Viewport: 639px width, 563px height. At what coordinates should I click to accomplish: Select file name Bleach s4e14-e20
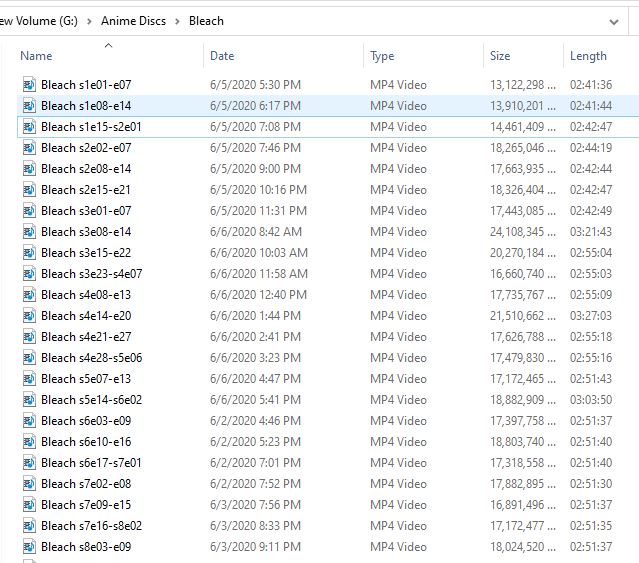pos(86,316)
